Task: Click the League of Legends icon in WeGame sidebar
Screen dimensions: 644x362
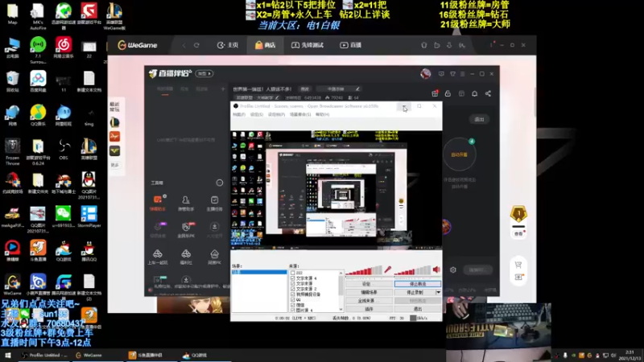Action: pyautogui.click(x=114, y=122)
